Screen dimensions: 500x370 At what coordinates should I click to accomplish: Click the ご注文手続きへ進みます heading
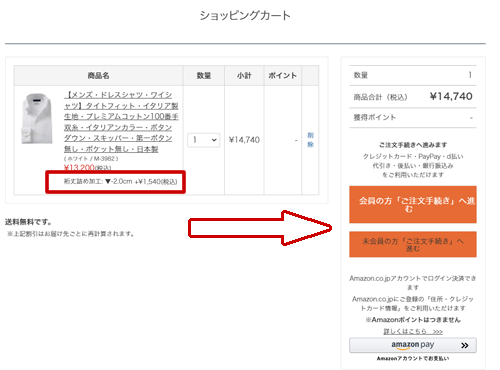413,145
